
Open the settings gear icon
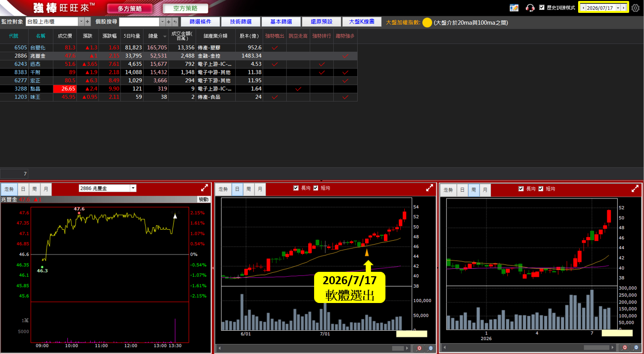[x=636, y=8]
